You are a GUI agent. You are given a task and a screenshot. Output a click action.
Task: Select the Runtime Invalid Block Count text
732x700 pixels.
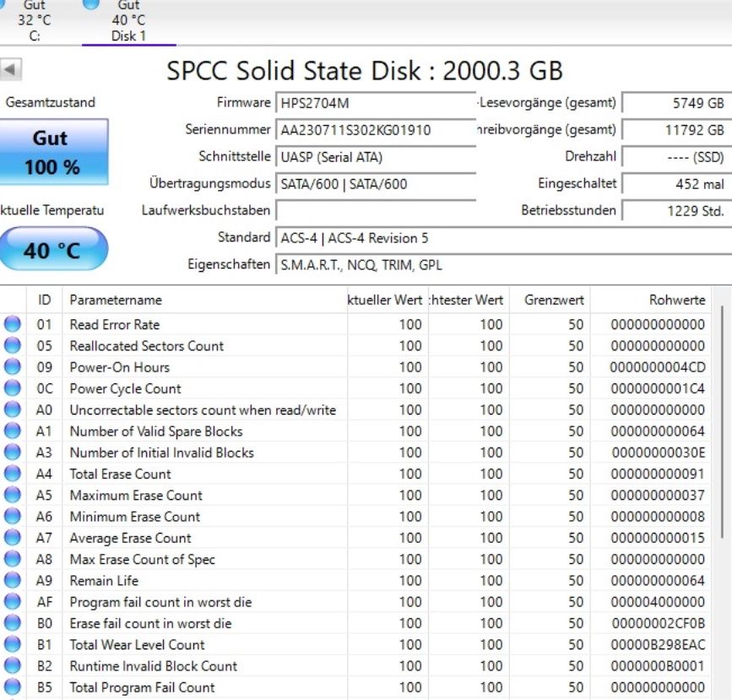click(153, 666)
